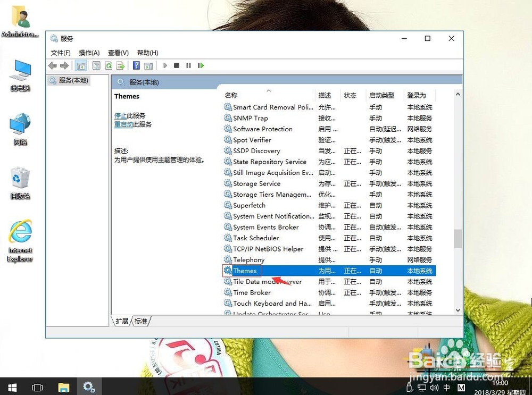Click the 重启动 this service link
Image resolution: width=532 pixels, height=395 pixels.
[123, 124]
